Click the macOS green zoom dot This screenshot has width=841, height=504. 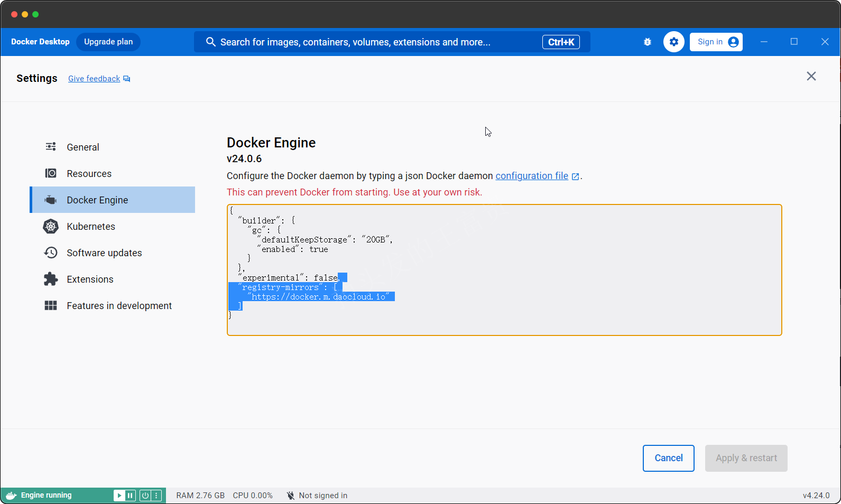35,14
